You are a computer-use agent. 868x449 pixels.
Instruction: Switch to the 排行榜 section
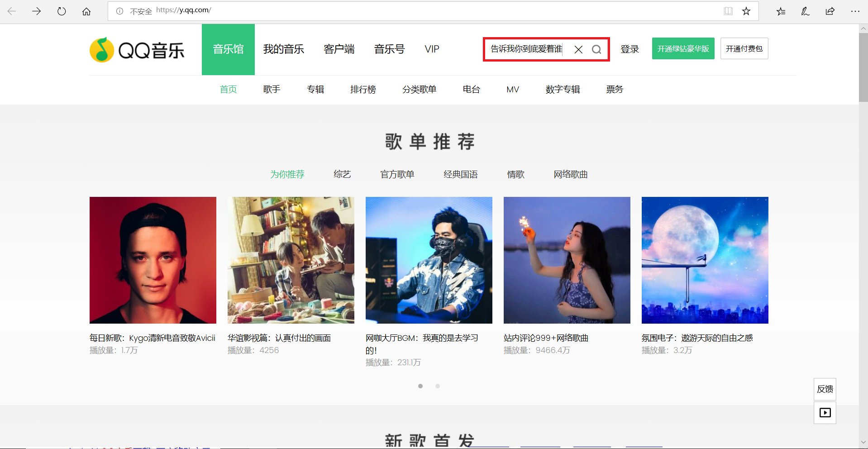363,89
